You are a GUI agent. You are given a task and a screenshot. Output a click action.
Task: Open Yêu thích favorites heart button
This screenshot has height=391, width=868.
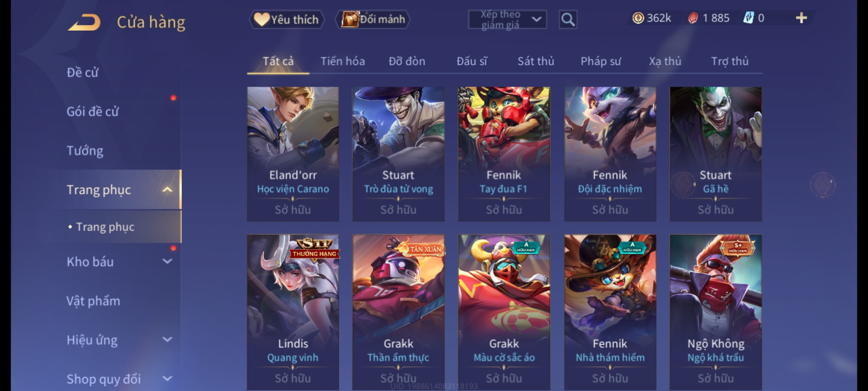(286, 20)
